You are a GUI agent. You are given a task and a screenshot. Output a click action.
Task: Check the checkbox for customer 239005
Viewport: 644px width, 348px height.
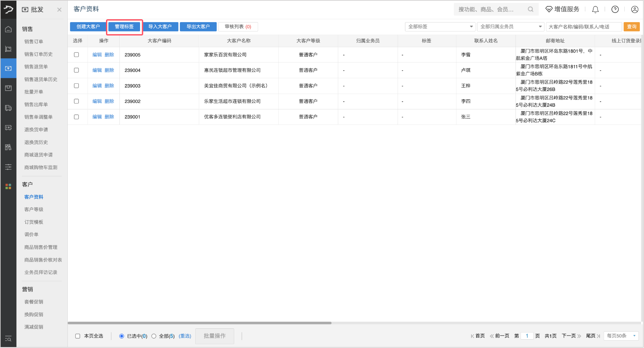(76, 55)
